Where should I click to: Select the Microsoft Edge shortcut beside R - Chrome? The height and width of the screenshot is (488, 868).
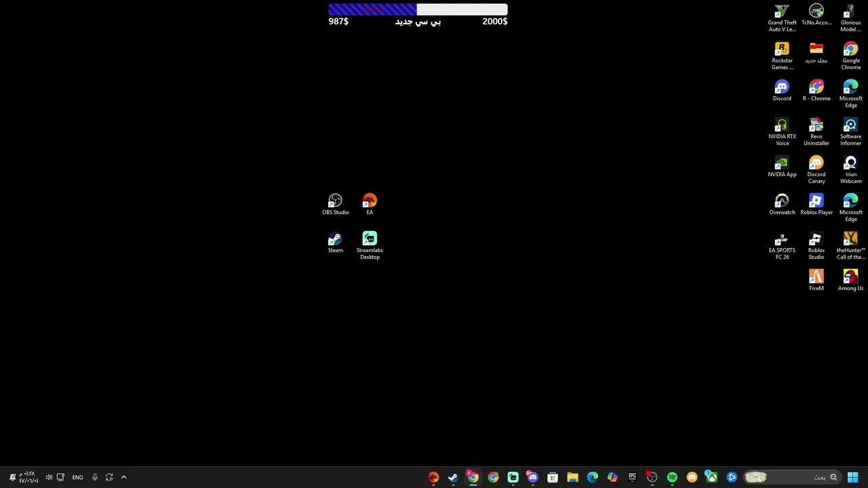click(x=850, y=94)
